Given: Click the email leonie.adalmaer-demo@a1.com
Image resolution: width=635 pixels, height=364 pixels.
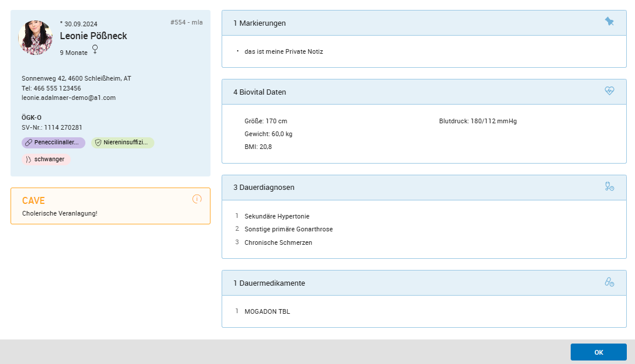Looking at the screenshot, I should tap(68, 98).
